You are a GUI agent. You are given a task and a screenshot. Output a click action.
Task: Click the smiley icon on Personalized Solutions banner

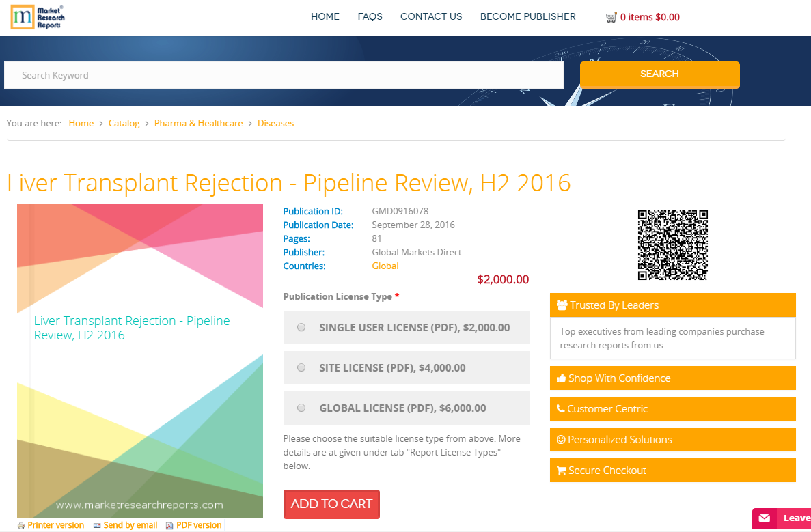point(562,439)
